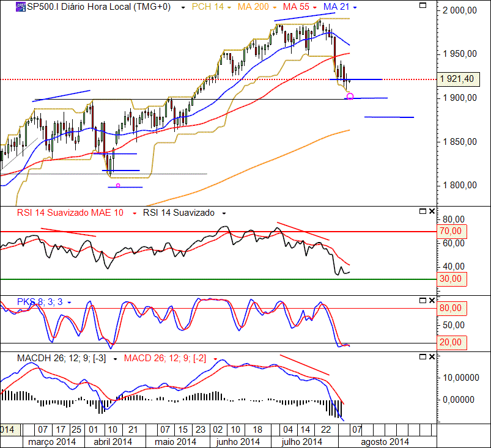This screenshot has width=491, height=448.
Task: Click the maio 2014 month label
Action: point(175,442)
